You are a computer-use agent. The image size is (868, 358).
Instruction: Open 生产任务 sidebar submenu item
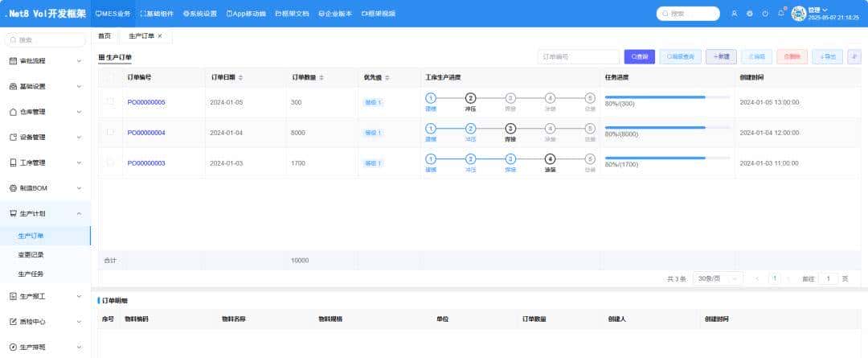tap(31, 274)
